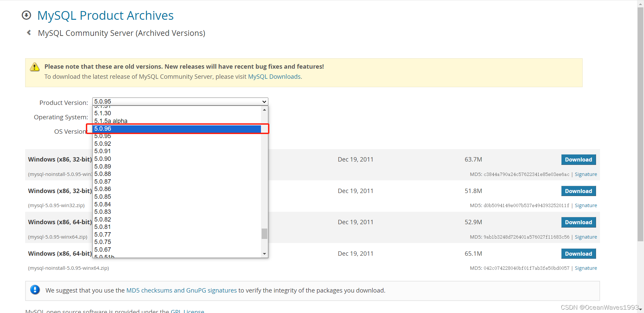
Task: Select version 5.0.67 in the list
Action: tap(177, 250)
